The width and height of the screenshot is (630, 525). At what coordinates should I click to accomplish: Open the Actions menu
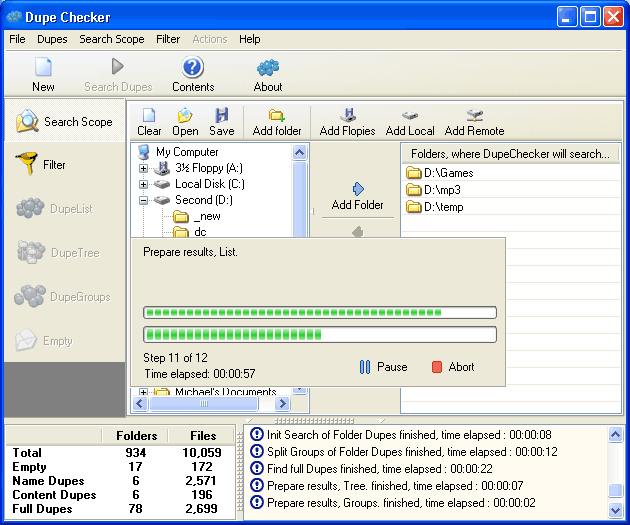pyautogui.click(x=210, y=39)
